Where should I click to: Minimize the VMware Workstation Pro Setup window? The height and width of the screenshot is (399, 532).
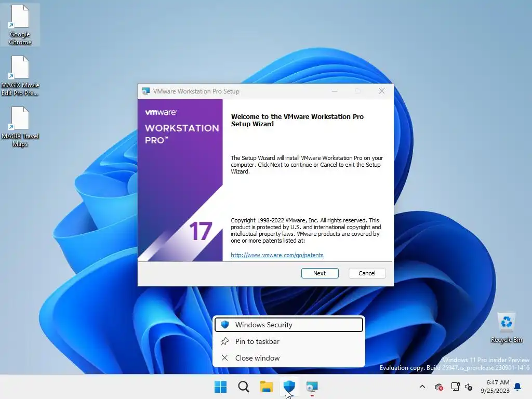(x=335, y=91)
